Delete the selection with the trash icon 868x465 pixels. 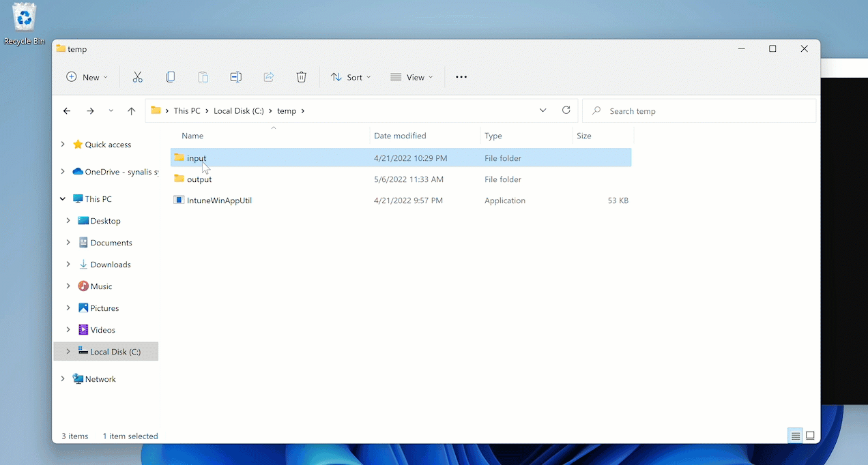[301, 76]
